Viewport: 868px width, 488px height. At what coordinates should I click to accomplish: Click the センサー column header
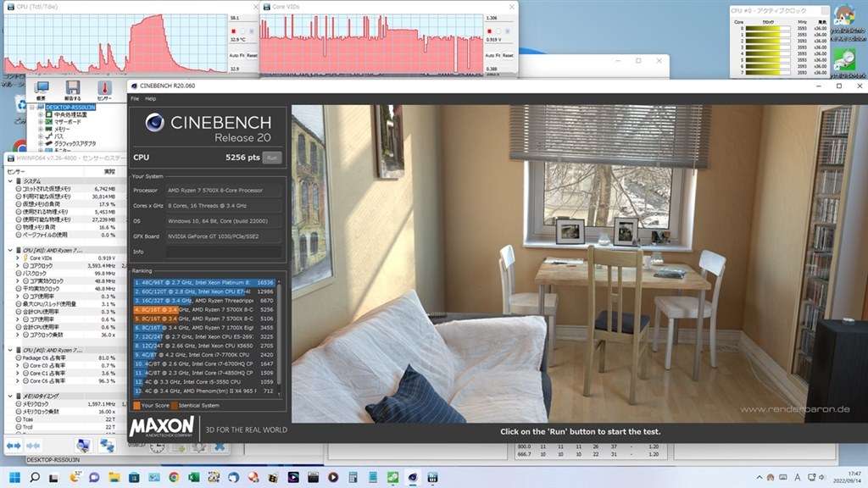pyautogui.click(x=44, y=171)
